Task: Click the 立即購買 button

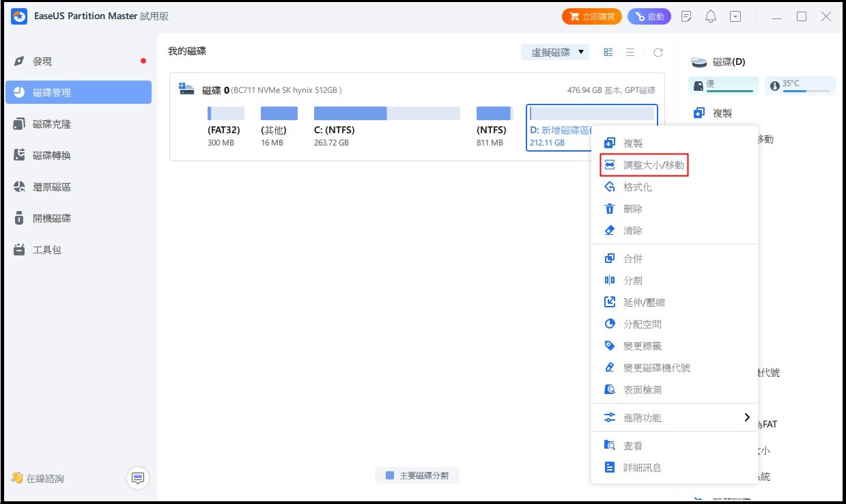Action: click(591, 16)
